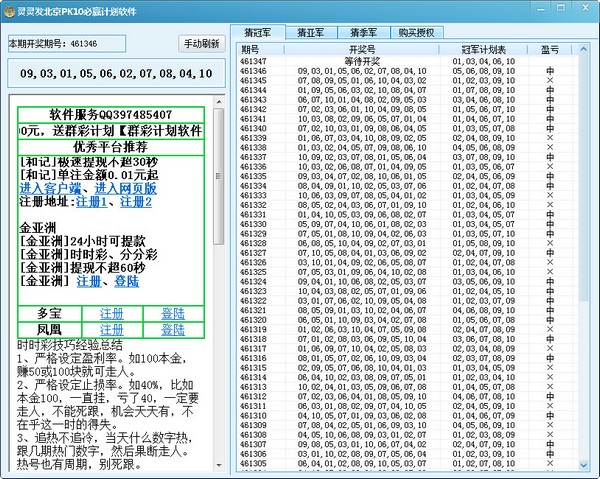The width and height of the screenshot is (600, 479).
Task: Switch to the 猜亚军 tab
Action: tap(311, 33)
